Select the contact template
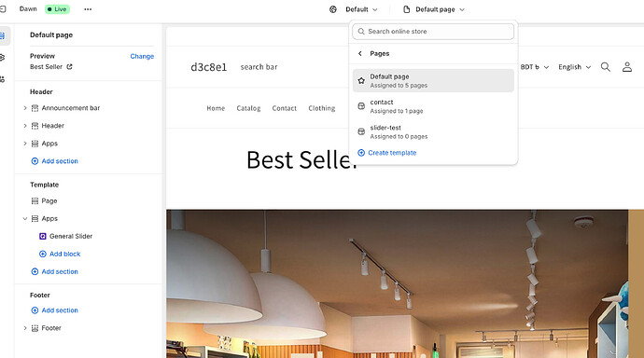This screenshot has width=644, height=358. tap(433, 106)
